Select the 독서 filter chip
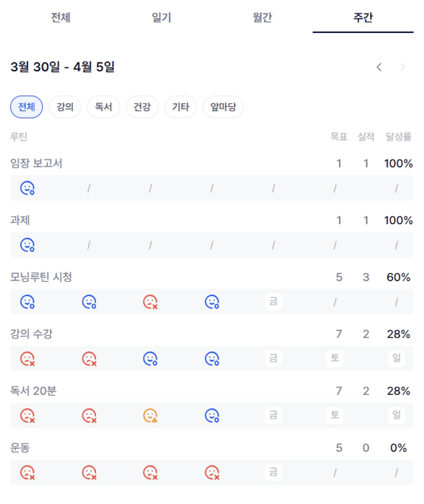This screenshot has height=504, width=424. pyautogui.click(x=104, y=107)
